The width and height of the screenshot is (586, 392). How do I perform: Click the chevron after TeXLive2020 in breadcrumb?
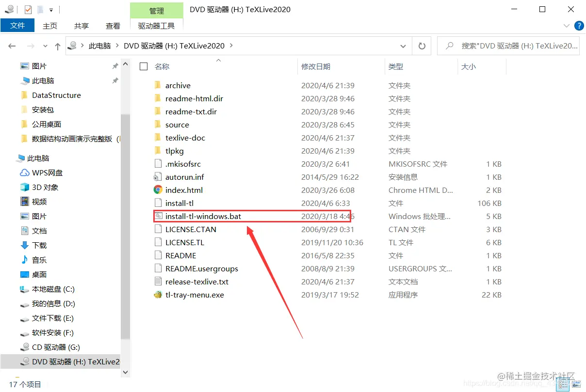coord(231,46)
